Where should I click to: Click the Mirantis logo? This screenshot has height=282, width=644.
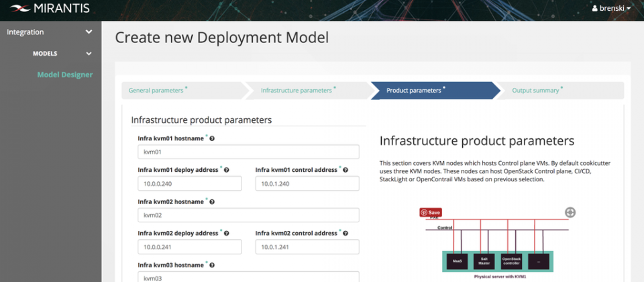pos(50,8)
